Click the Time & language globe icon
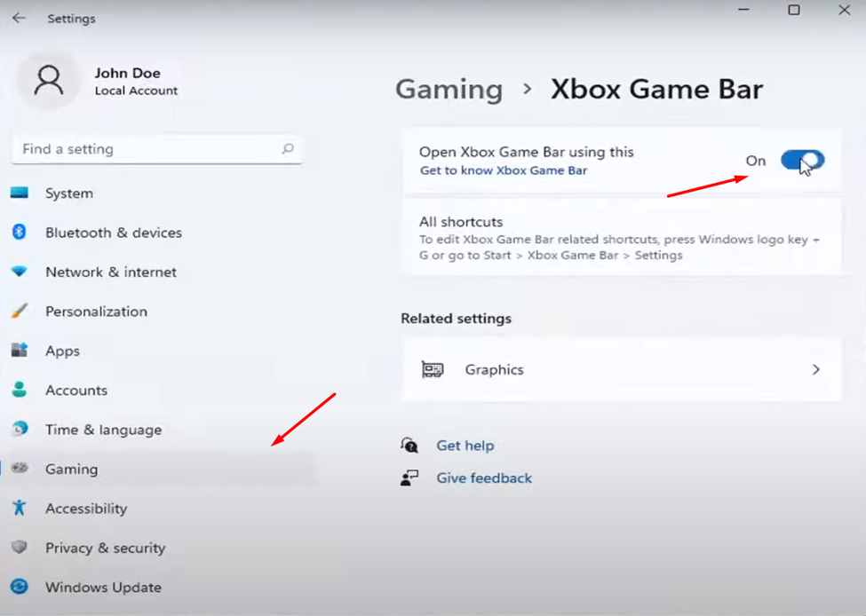 [20, 429]
